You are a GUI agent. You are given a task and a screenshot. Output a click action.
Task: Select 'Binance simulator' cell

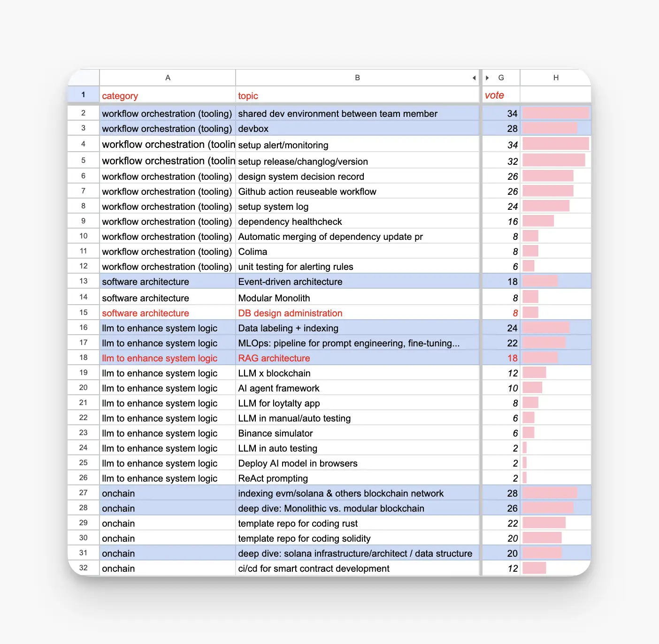[x=357, y=433]
